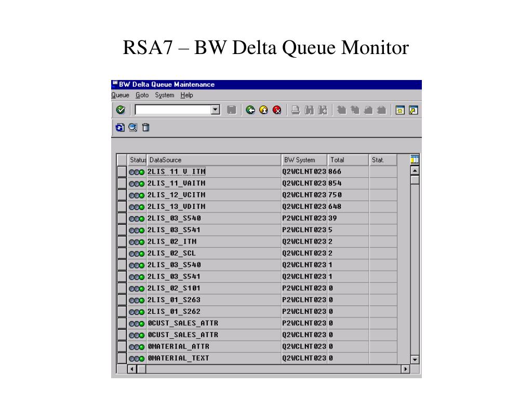Select the 2LIS_11_V_ITM datasource cell
The height and width of the screenshot is (399, 532).
(214, 171)
